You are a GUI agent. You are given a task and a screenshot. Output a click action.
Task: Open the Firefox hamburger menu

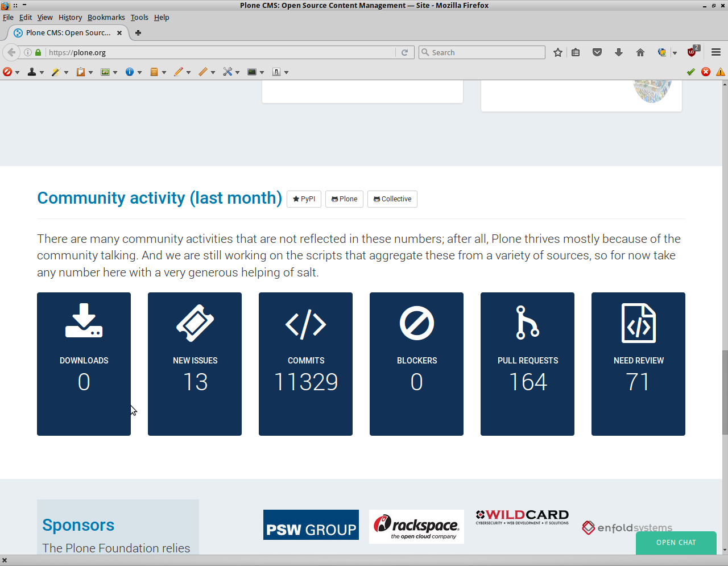coord(716,52)
